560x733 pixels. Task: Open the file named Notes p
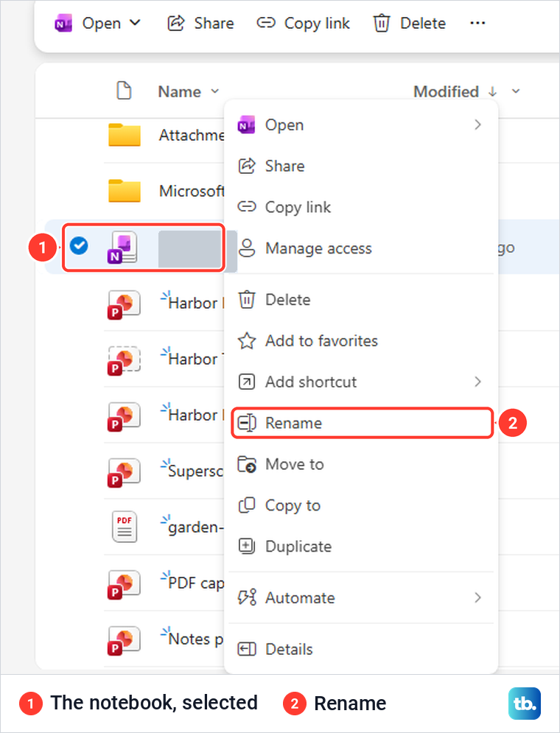196,639
